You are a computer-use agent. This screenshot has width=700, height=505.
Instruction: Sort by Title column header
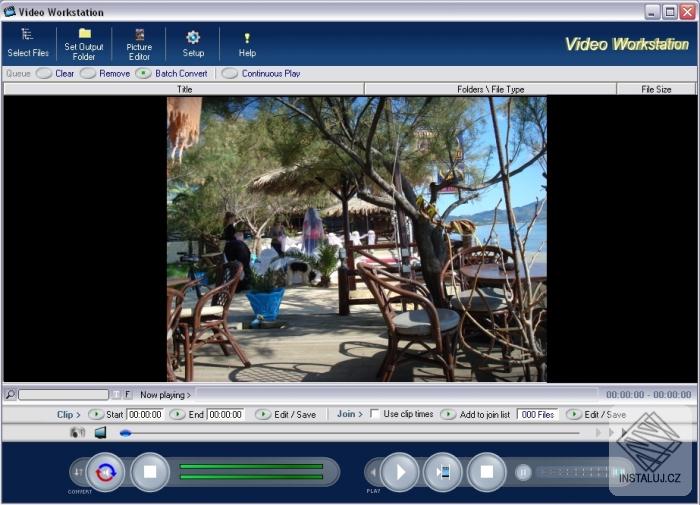[x=184, y=89]
